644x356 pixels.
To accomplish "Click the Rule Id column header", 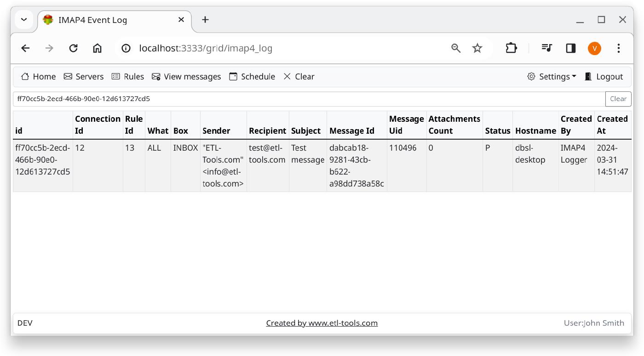I will coord(134,125).
